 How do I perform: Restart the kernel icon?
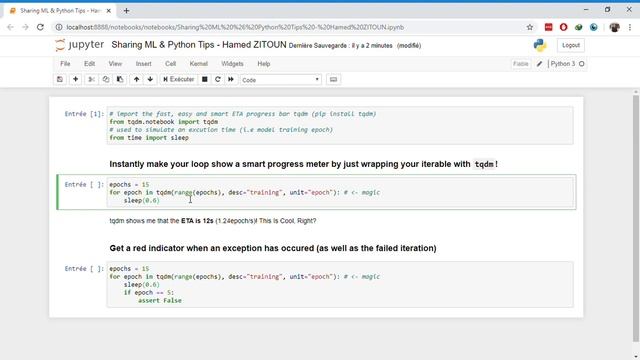click(x=218, y=80)
